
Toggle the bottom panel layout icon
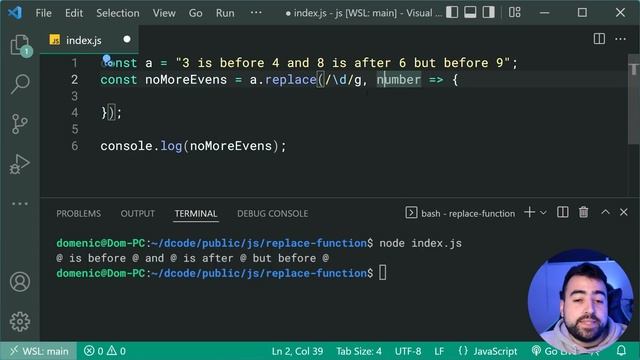click(470, 13)
